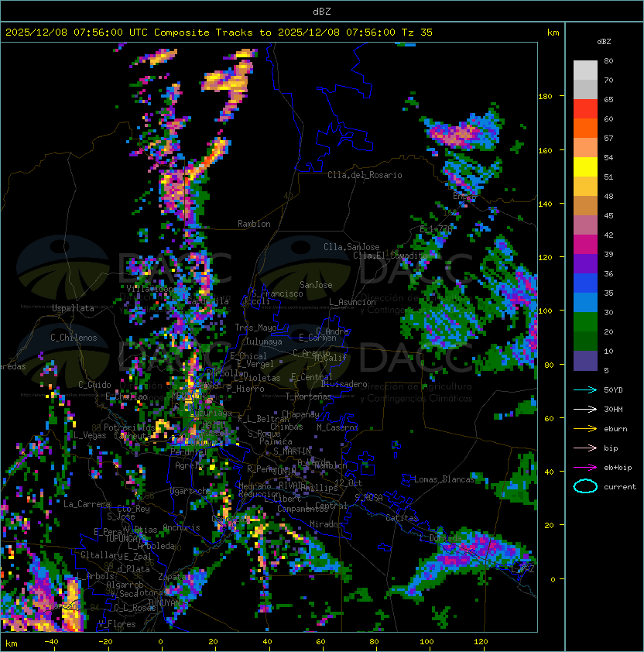Click the 'Lomas_Blancas' map label
This screenshot has height=652, width=644.
pyautogui.click(x=444, y=479)
